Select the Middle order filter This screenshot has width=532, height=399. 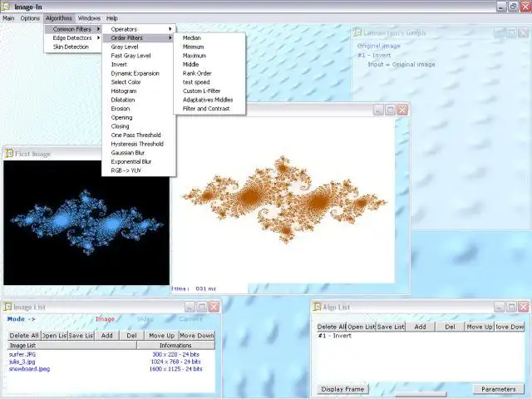pyautogui.click(x=209, y=65)
